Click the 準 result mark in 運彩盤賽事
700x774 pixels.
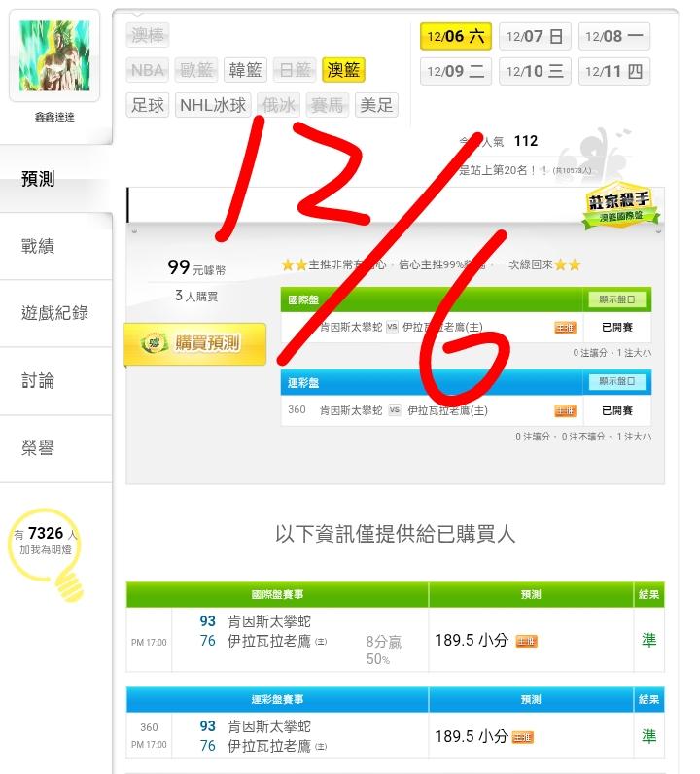(648, 736)
